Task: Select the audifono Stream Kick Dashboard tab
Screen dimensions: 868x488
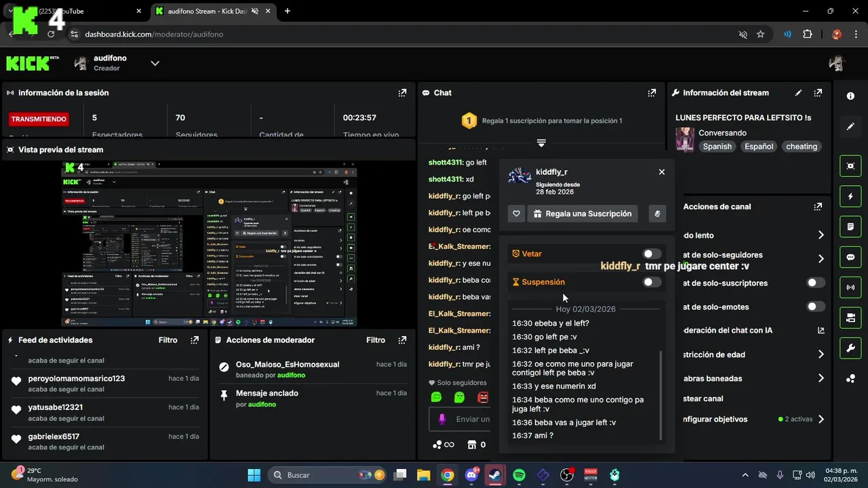Action: click(x=213, y=11)
